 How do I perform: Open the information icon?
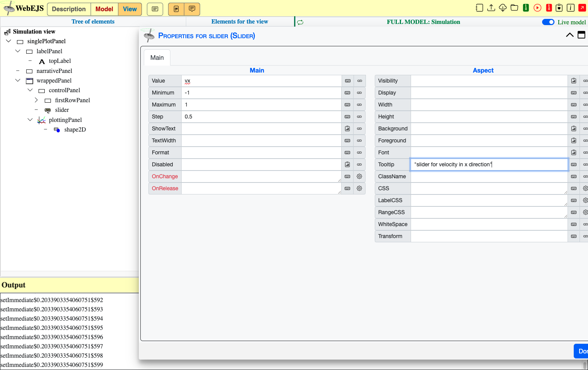[x=571, y=8]
